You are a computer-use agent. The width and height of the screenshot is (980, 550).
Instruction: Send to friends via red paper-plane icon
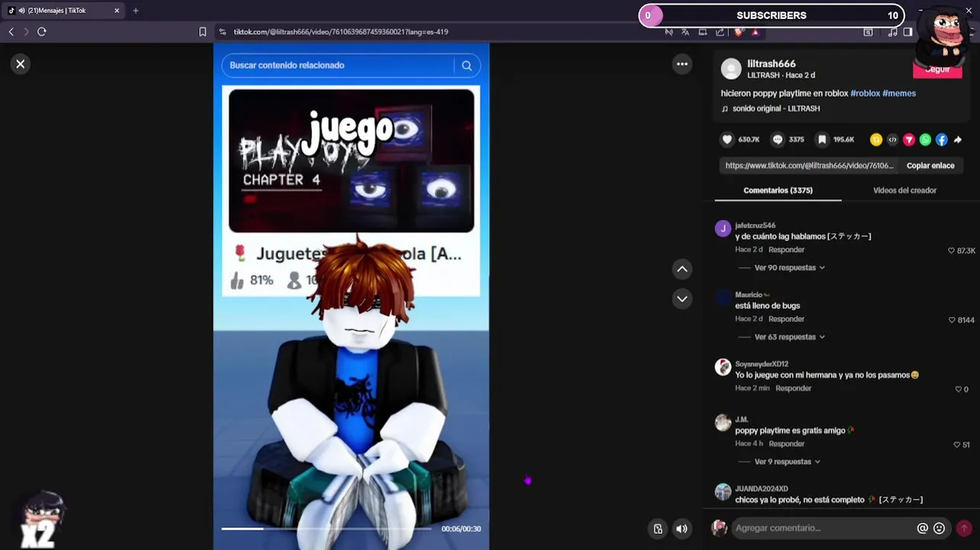(x=909, y=140)
